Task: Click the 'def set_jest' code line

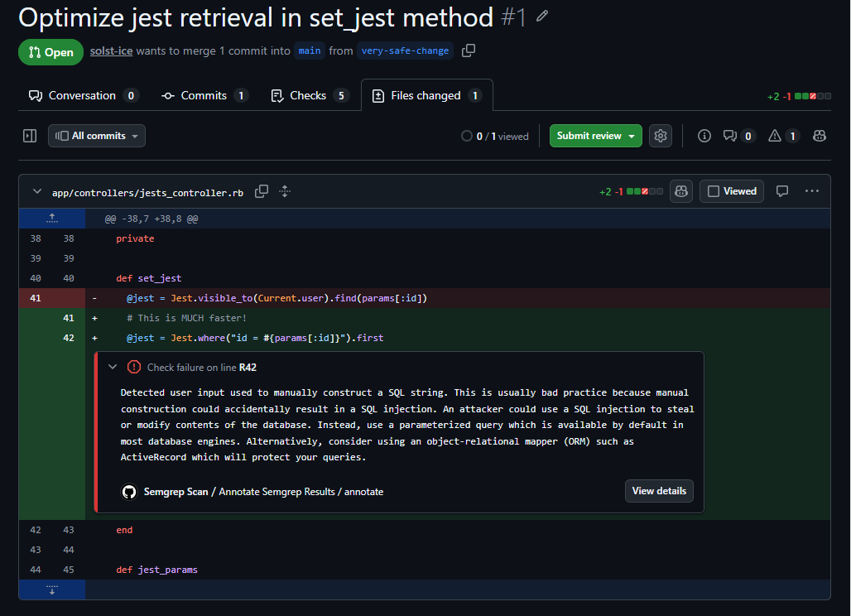Action: (x=149, y=278)
